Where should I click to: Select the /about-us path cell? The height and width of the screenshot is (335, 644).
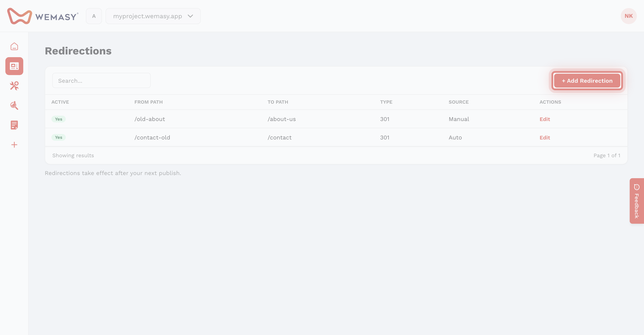click(x=282, y=119)
